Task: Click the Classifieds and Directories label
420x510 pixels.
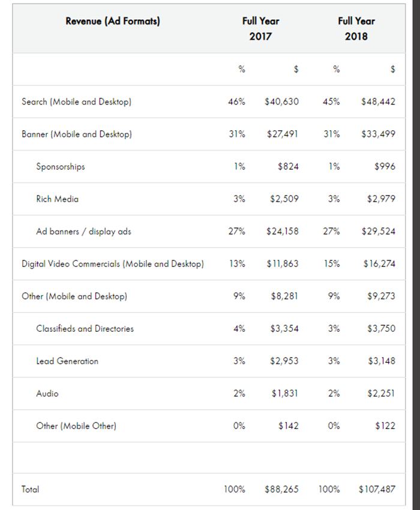Action: click(85, 329)
